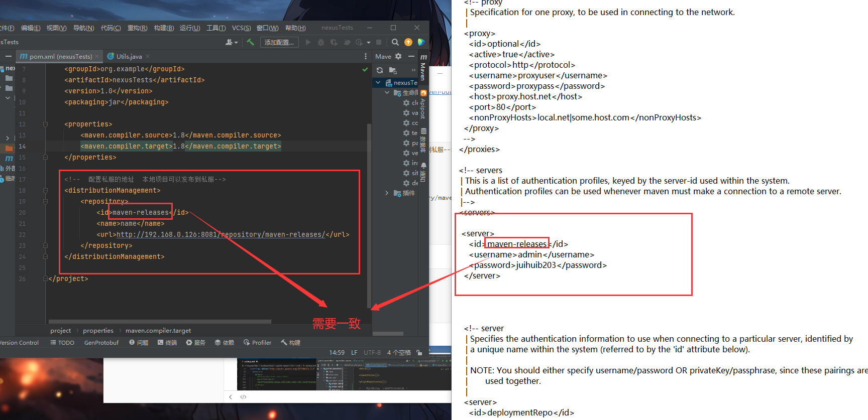The image size is (868, 420).
Task: Show more Maven toolbar actions chevron
Action: pyautogui.click(x=413, y=70)
